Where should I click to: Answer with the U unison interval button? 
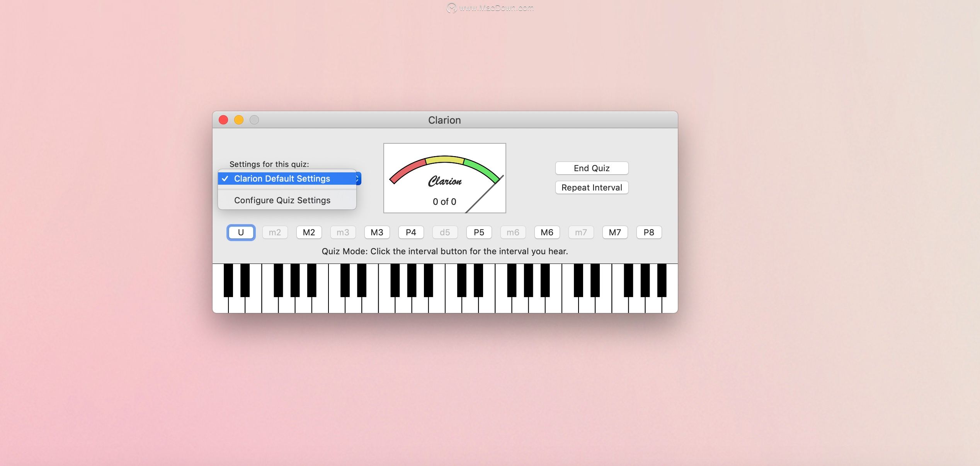(241, 232)
